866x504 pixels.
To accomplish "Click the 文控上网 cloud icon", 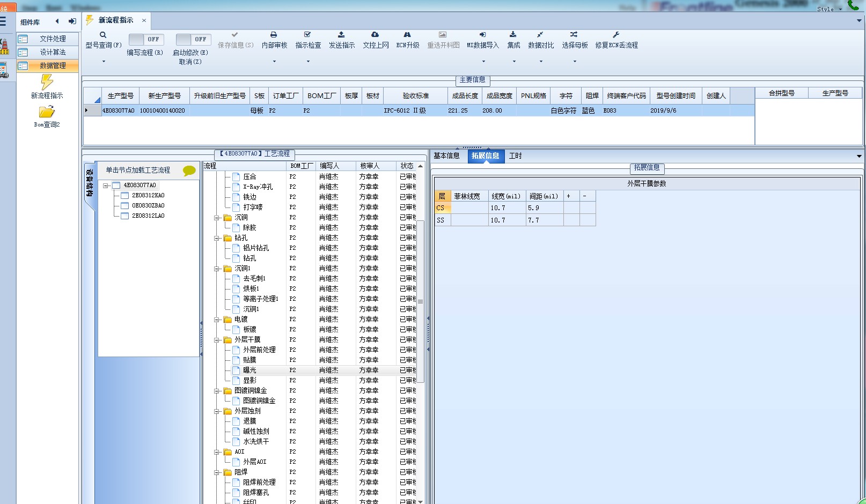I will click(375, 35).
